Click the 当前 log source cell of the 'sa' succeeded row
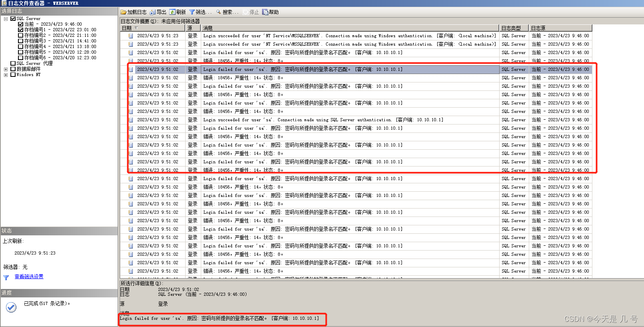 [560, 120]
